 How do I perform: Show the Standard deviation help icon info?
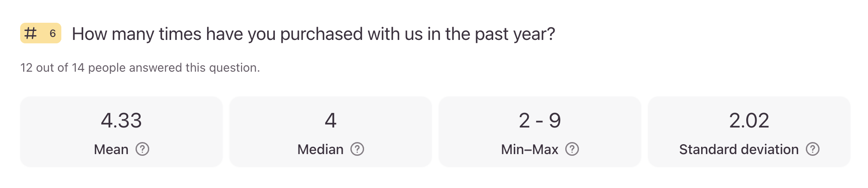tap(813, 149)
